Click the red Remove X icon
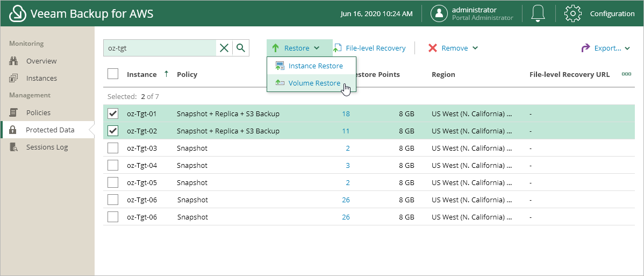This screenshot has height=276, width=644. pos(433,48)
